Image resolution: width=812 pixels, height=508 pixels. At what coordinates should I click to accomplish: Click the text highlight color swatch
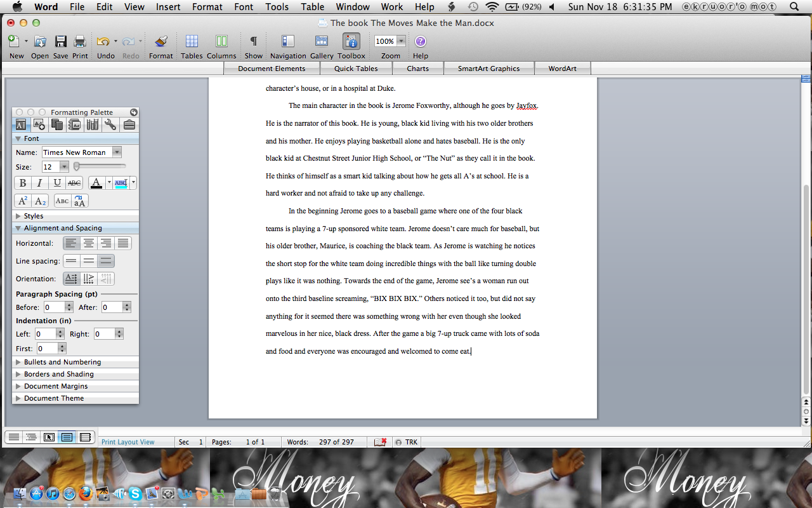point(121,183)
